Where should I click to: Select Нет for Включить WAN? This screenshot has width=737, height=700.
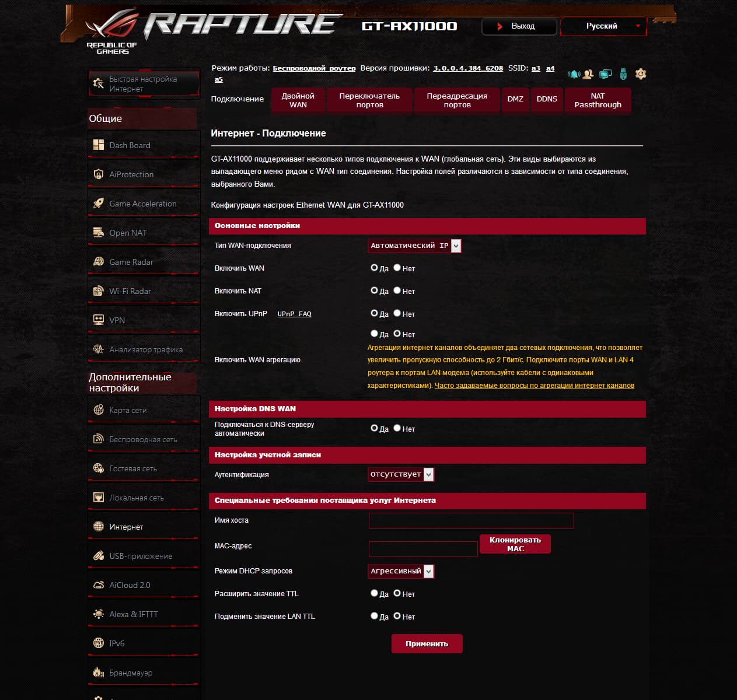[397, 268]
